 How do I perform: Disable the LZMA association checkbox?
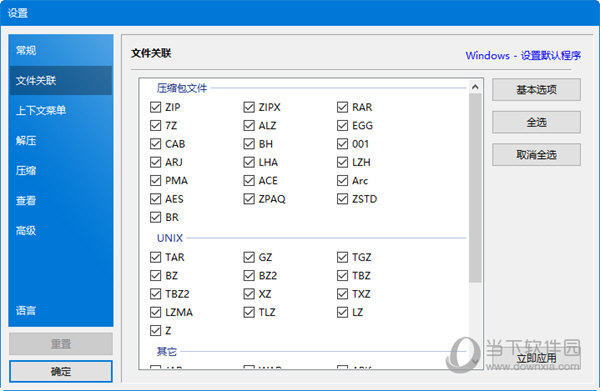pyautogui.click(x=155, y=312)
